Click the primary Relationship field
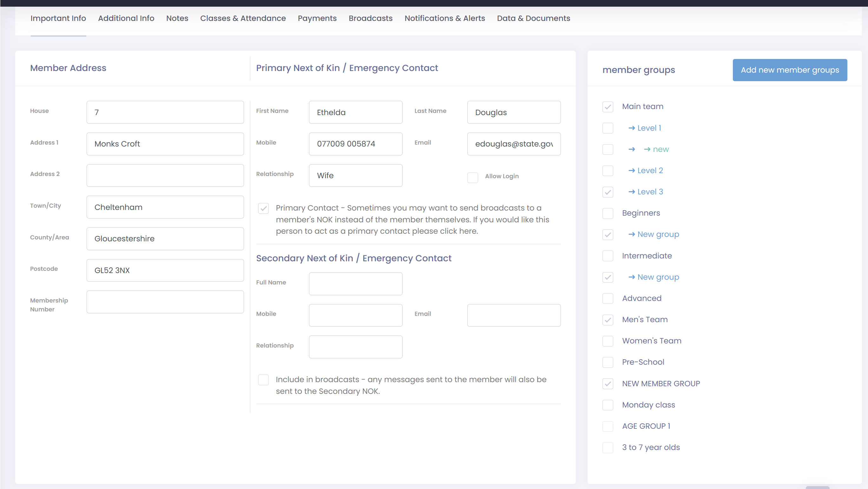The width and height of the screenshot is (868, 489). [x=355, y=176]
